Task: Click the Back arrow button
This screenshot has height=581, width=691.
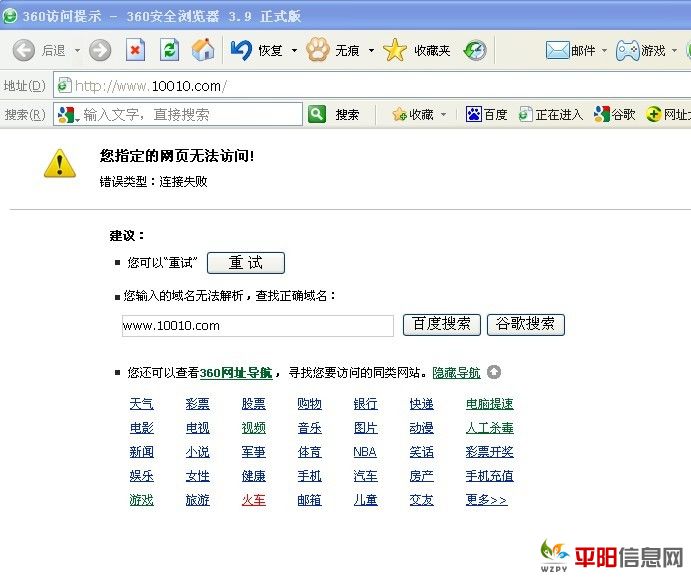Action: (23, 50)
